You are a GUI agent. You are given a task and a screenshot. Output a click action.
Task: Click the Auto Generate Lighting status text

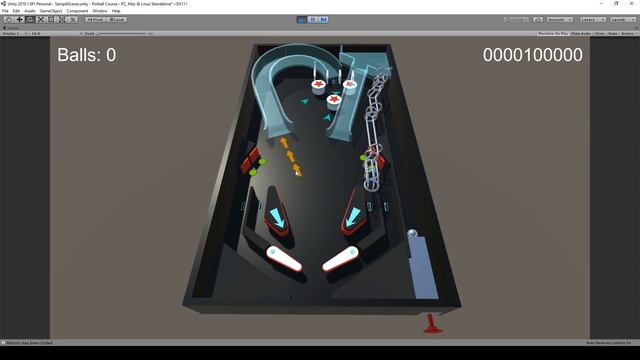[x=608, y=343]
